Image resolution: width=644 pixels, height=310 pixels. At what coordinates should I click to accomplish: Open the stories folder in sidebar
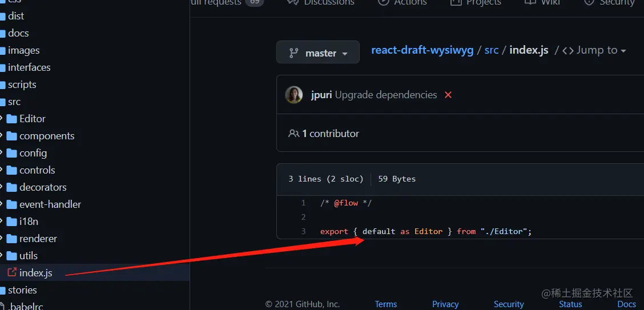point(22,290)
